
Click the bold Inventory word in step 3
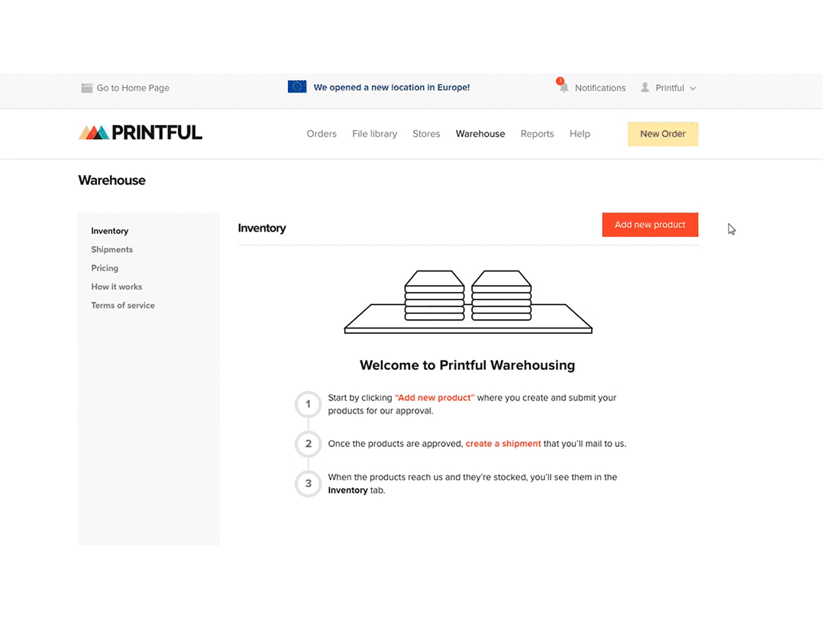point(347,491)
